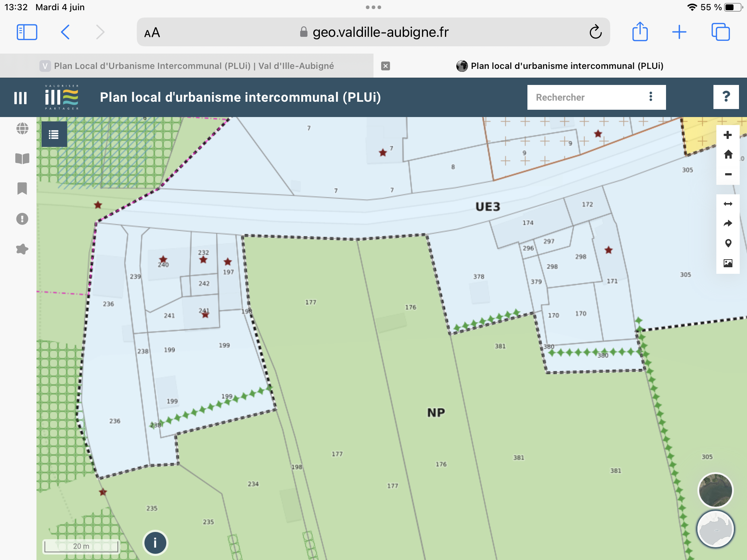Zoom in the map with plus button
The width and height of the screenshot is (747, 560).
728,135
